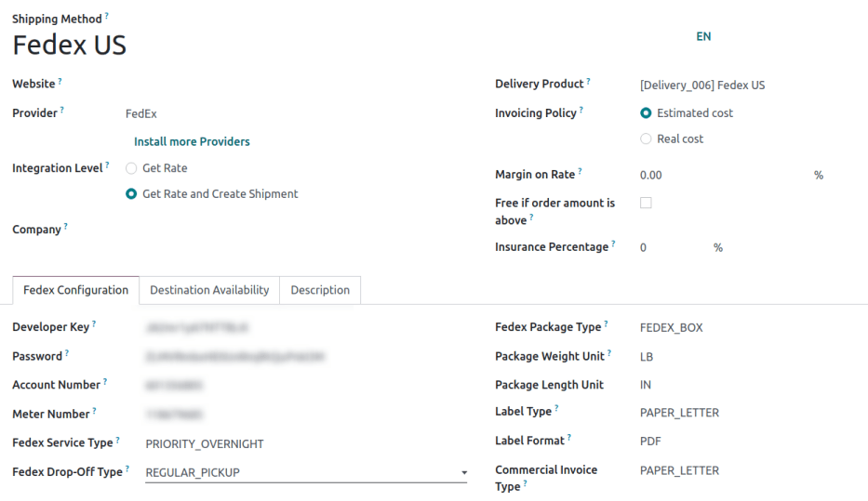Click the EN language button
The height and width of the screenshot is (501, 868).
click(x=703, y=36)
